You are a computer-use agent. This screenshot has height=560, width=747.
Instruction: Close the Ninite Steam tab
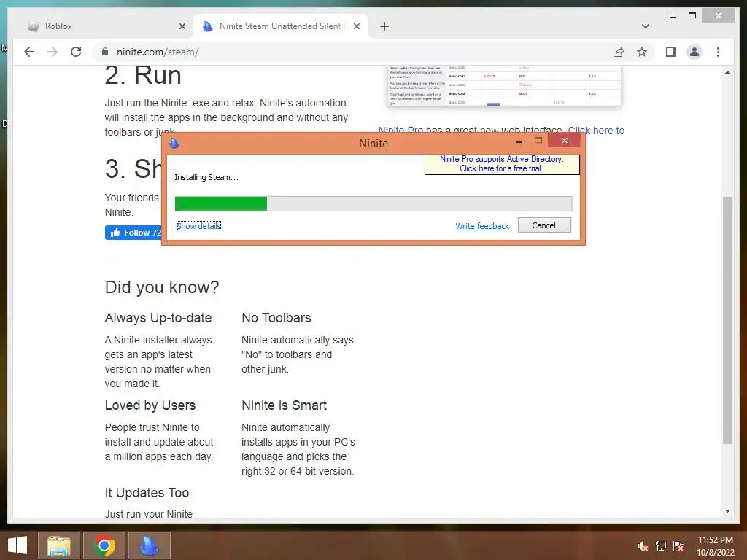(x=356, y=27)
